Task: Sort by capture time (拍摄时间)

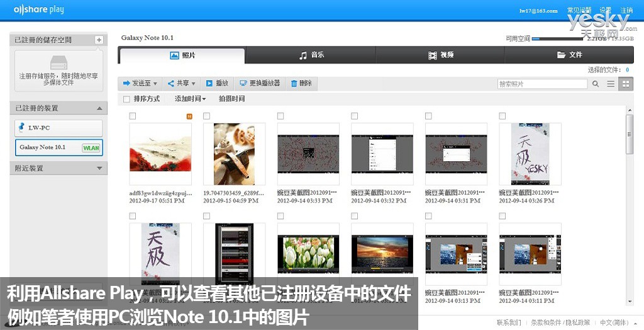Action: [x=231, y=99]
